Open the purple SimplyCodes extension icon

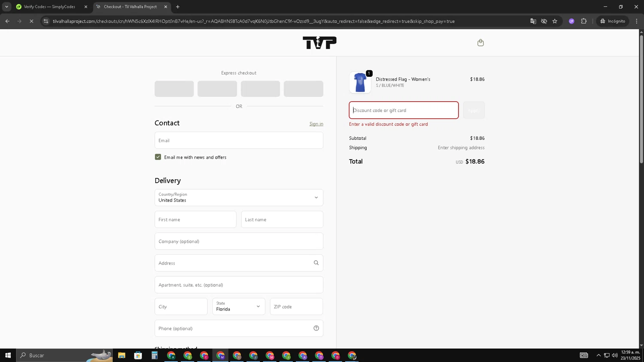(x=571, y=21)
